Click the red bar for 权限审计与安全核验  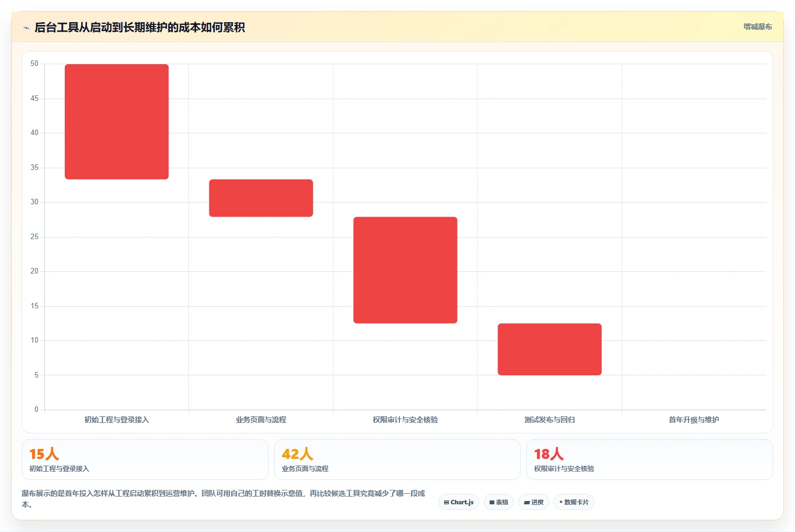pos(406,270)
